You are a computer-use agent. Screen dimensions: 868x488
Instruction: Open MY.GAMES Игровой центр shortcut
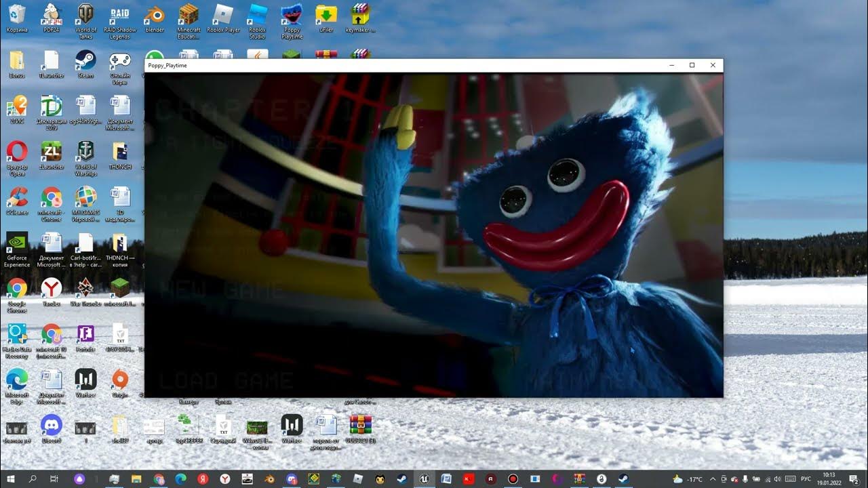coord(86,204)
